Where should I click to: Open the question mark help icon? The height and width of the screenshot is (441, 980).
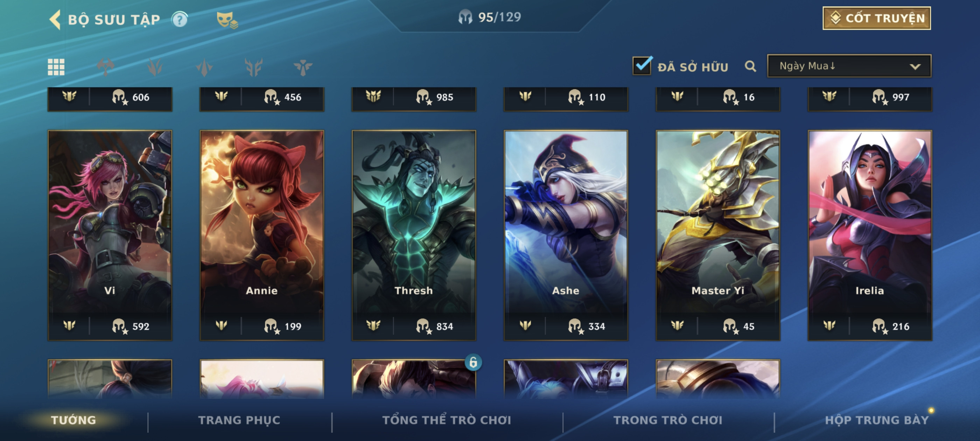180,19
